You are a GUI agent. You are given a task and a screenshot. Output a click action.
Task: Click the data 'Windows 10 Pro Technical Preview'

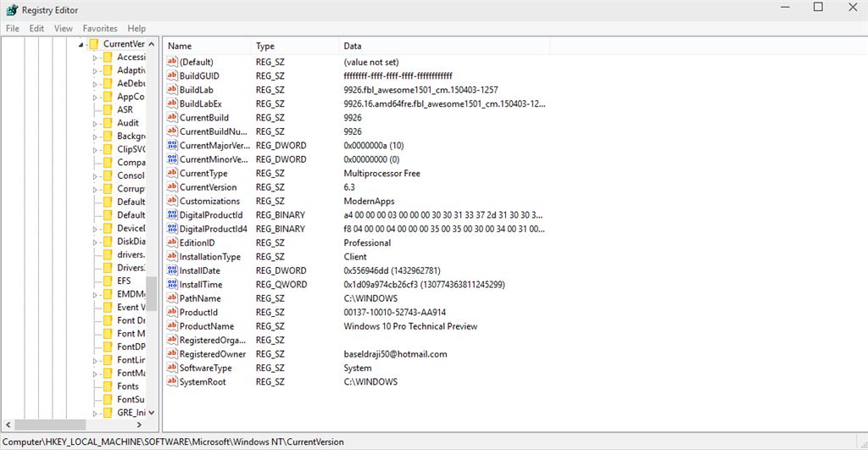[x=410, y=326]
